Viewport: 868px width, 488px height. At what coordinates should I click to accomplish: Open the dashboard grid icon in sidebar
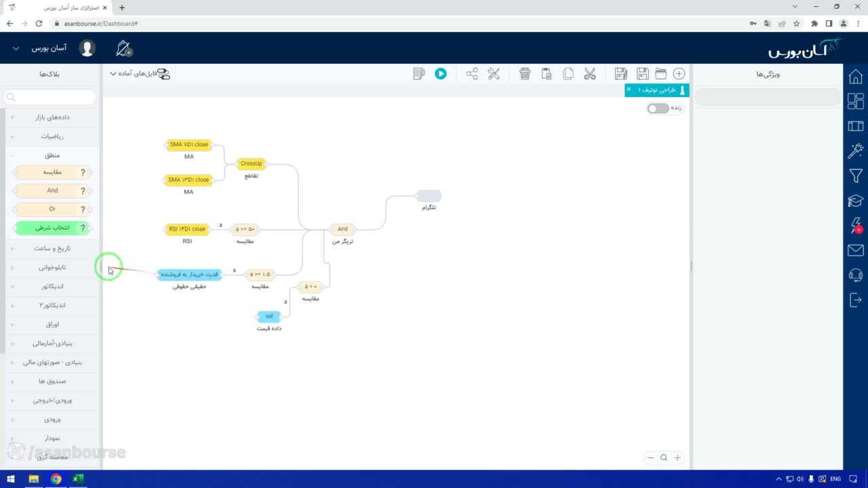tap(856, 101)
